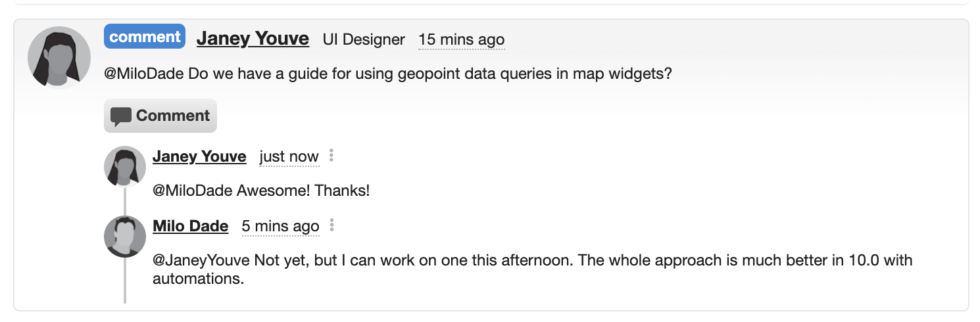Click the "15 mins ago" timestamp

coord(462,39)
